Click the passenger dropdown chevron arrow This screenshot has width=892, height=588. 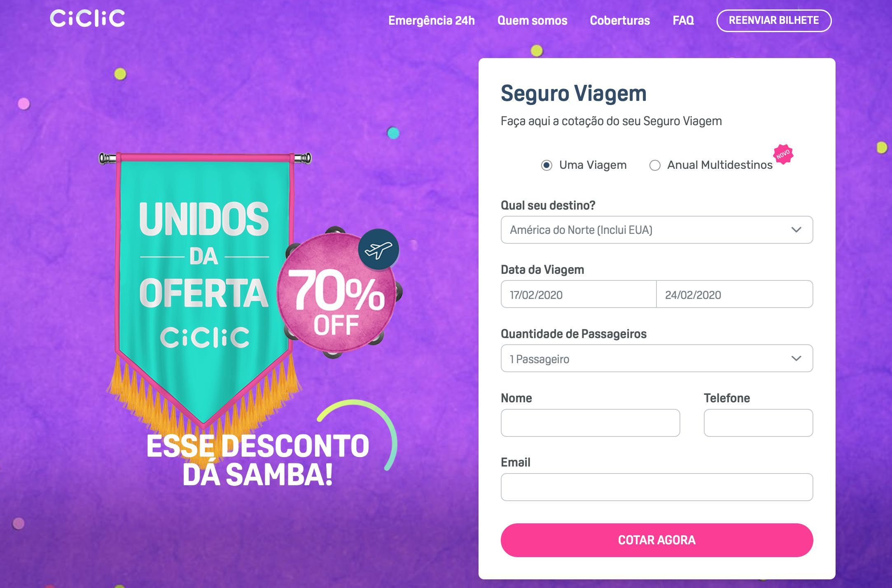point(796,358)
